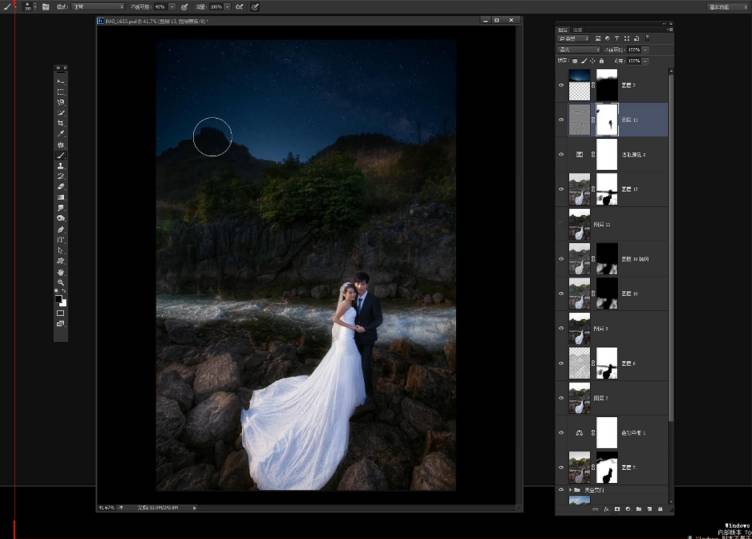Select the Clone Stamp tool
This screenshot has width=752, height=539.
[x=61, y=165]
